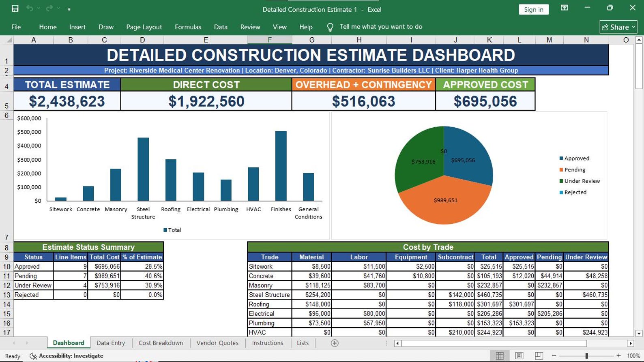Select the $695,056 approved cost value cell

(x=485, y=101)
